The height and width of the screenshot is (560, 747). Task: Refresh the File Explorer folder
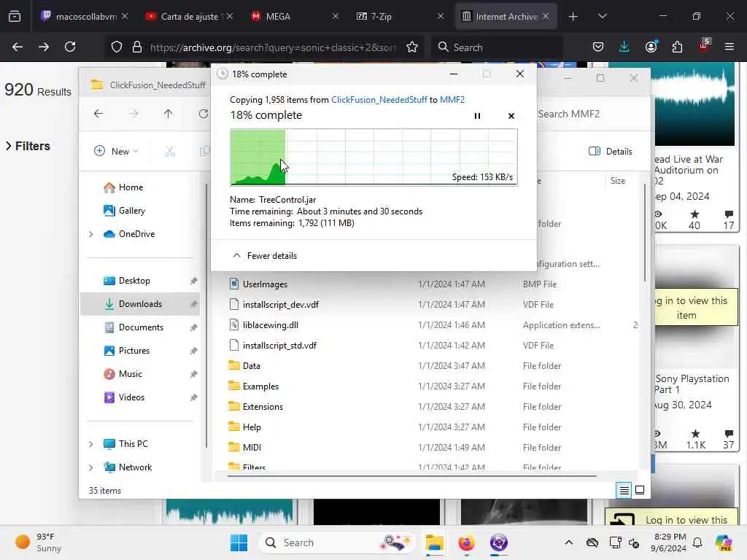click(x=204, y=114)
